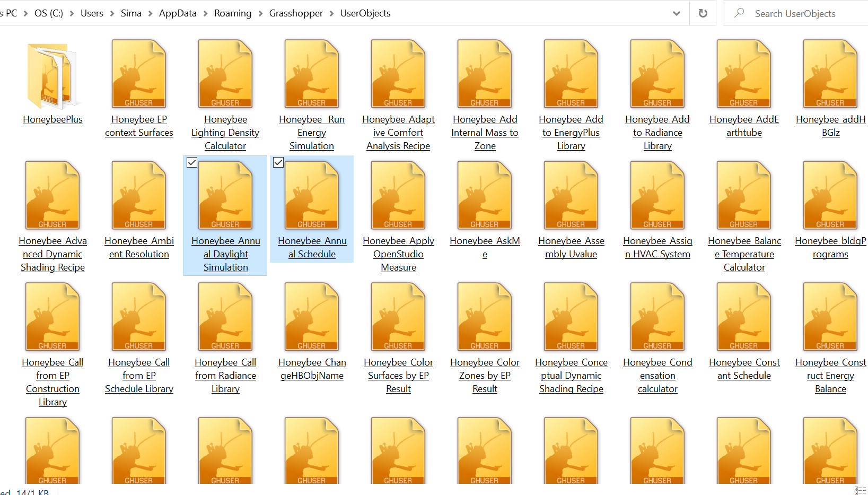
Task: Expand the Users breadcrumb chevron
Action: coord(112,13)
